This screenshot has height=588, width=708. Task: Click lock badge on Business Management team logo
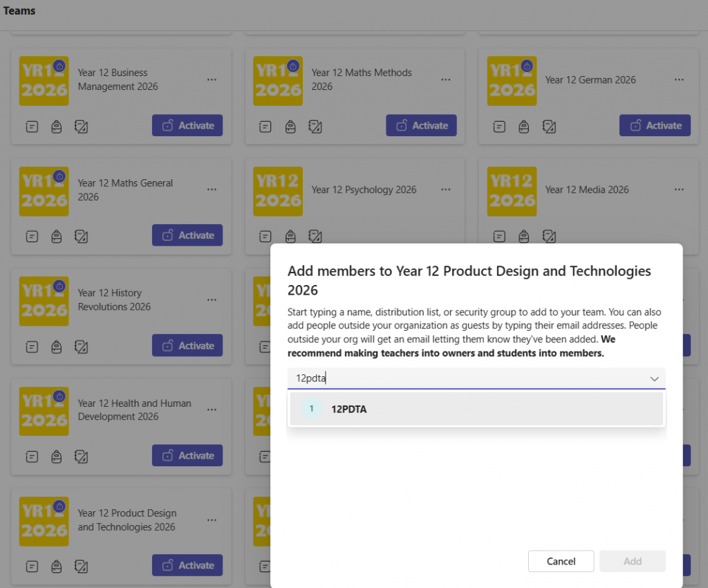click(x=59, y=66)
